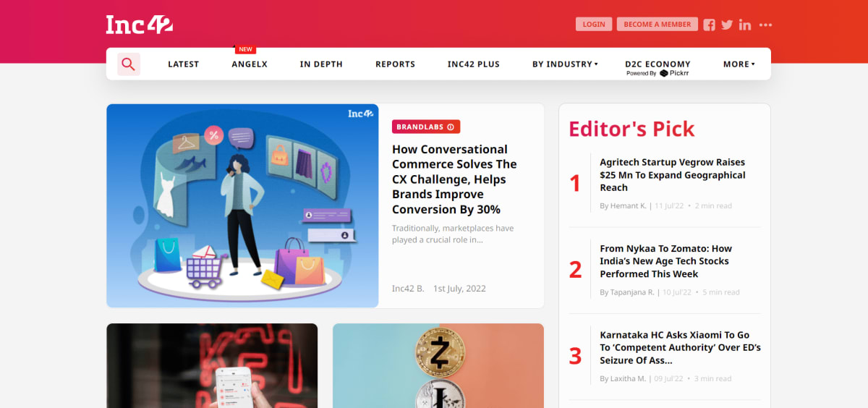
Task: Go to the AngelX section
Action: [x=250, y=64]
